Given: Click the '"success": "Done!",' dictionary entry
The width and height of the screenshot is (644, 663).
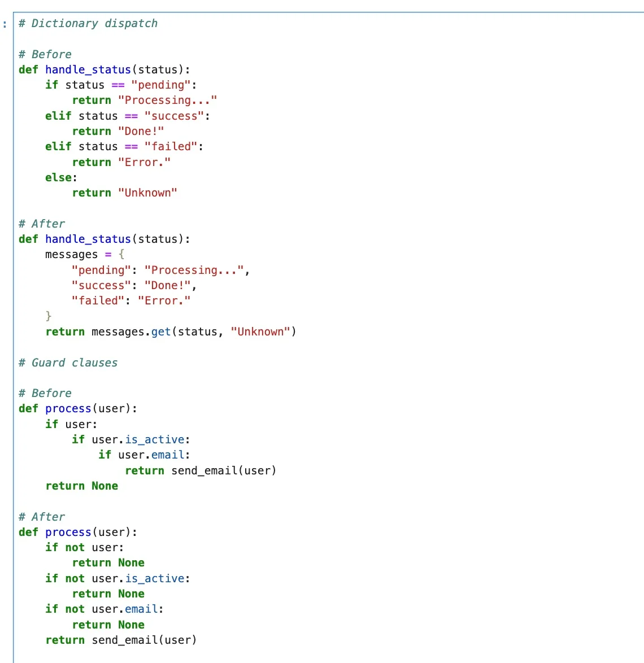Looking at the screenshot, I should click(x=134, y=285).
